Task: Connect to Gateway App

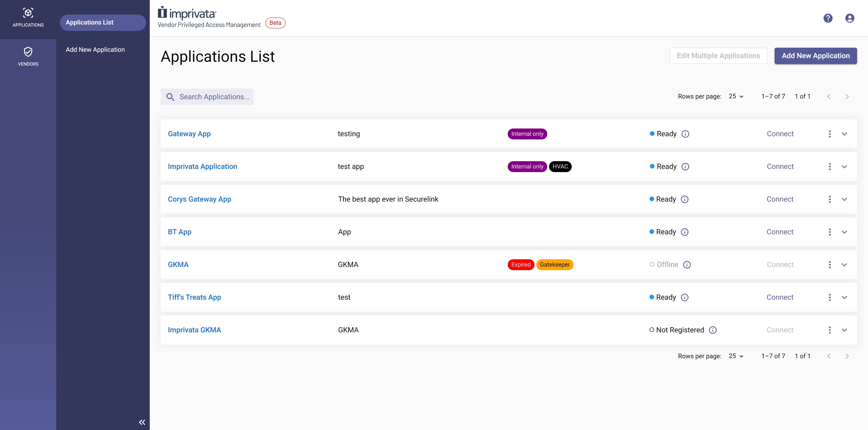Action: tap(780, 134)
